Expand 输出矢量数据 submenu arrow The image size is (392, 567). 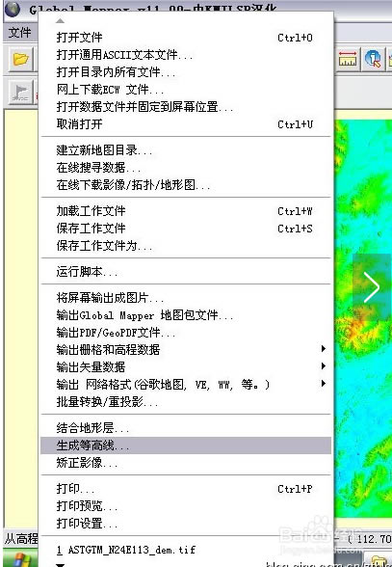(x=324, y=366)
